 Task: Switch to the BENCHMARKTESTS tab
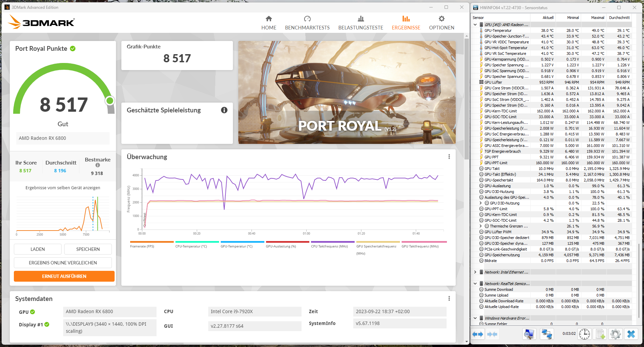307,23
